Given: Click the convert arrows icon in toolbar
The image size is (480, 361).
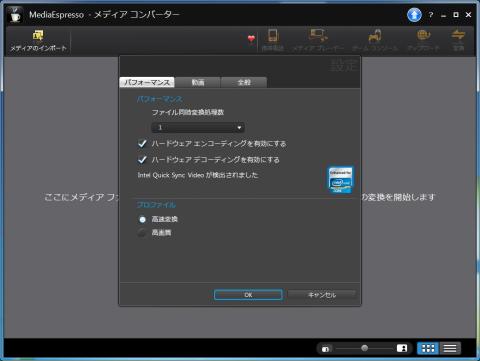Looking at the screenshot, I should pos(458,35).
